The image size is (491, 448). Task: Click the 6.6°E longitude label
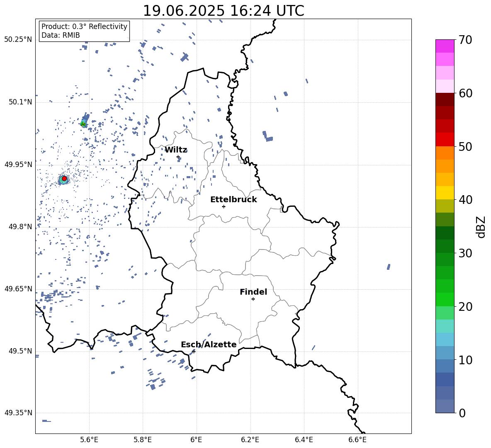(x=357, y=440)
